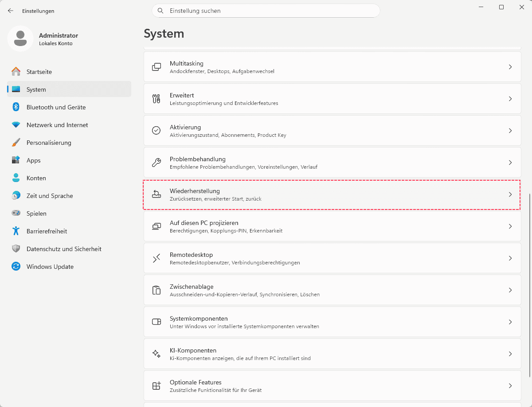Viewport: 532px width, 407px height.
Task: Click 'Zurücksetzen, erweiterter Start, zurück' text
Action: tap(215, 199)
